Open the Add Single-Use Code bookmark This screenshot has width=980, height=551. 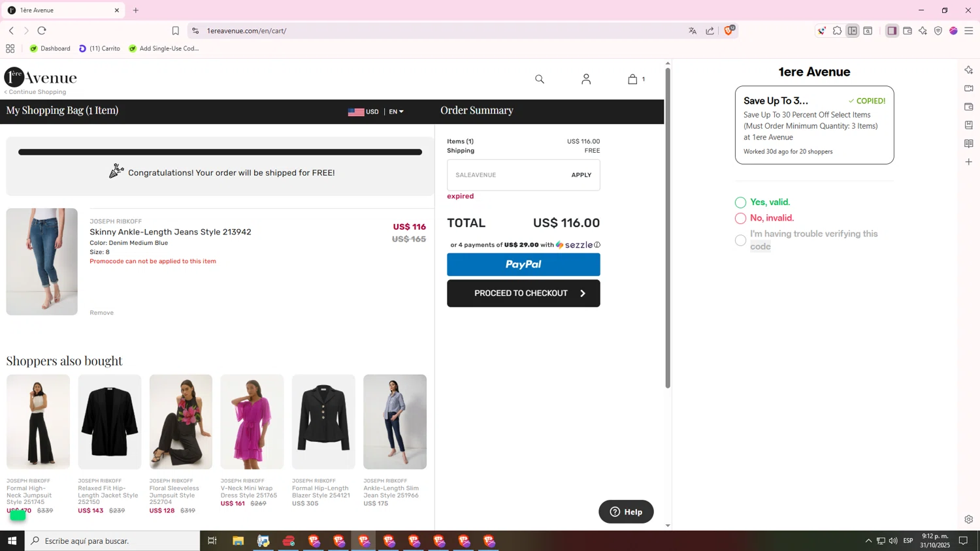164,48
